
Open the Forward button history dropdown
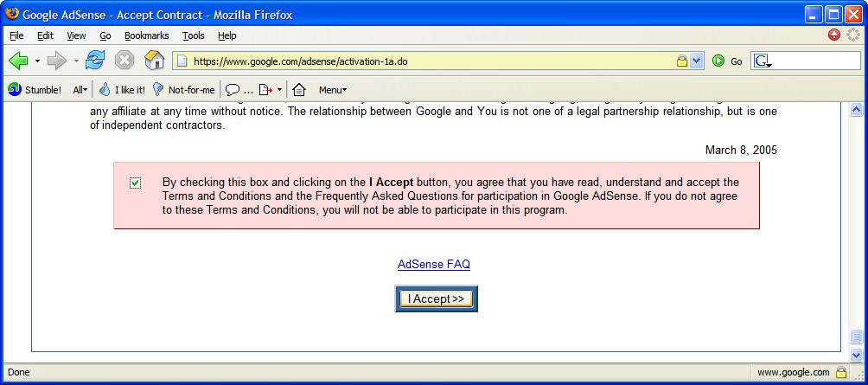tap(76, 61)
